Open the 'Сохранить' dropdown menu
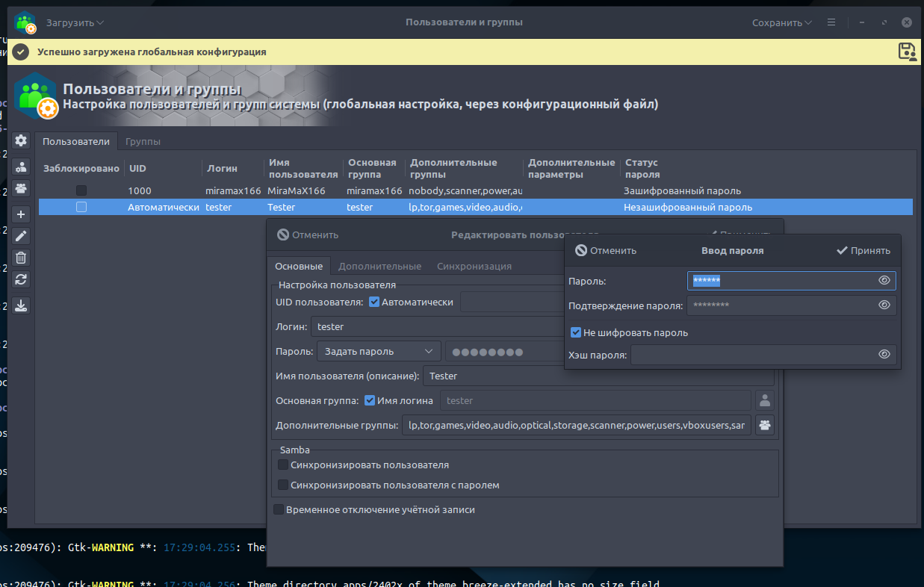The image size is (924, 587). (781, 22)
